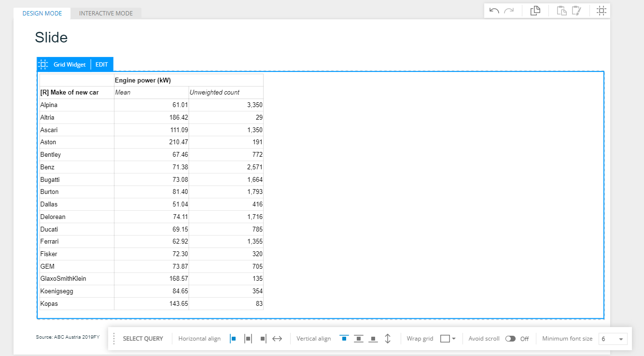Select the Alpina row label
Screen dimensions: 644x356
[x=49, y=105]
